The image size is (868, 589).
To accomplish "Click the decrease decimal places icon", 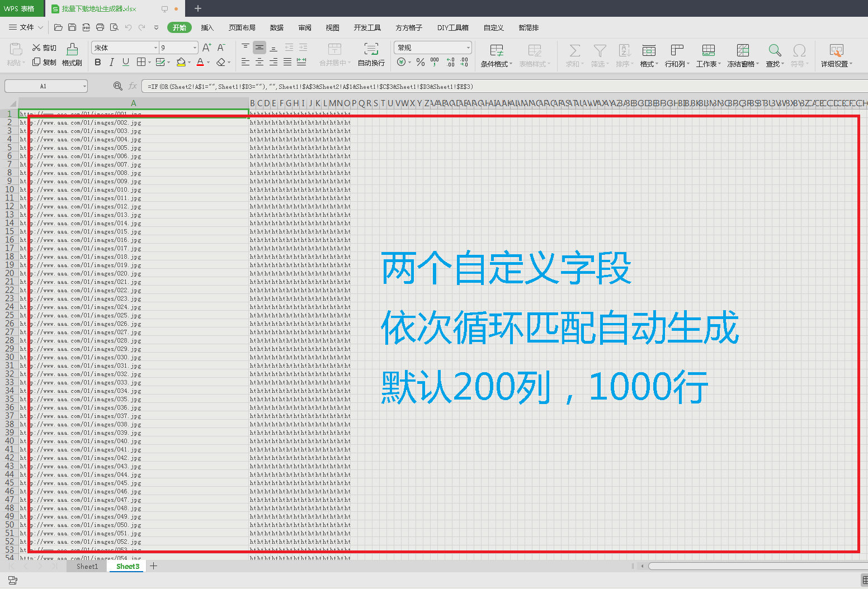I will 464,62.
